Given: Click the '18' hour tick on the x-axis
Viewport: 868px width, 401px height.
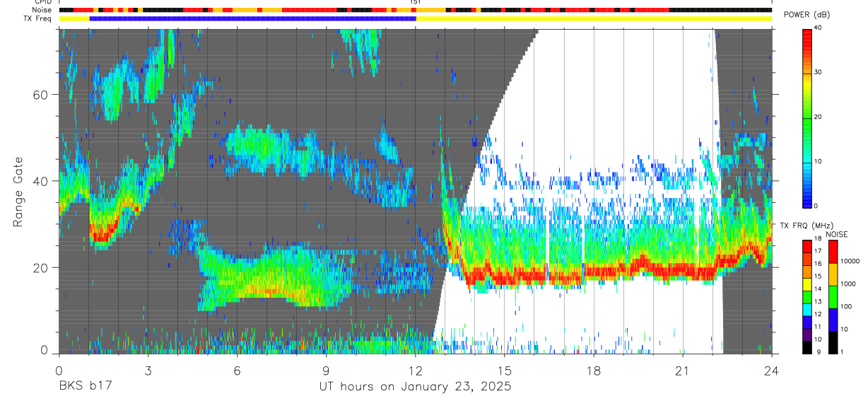Looking at the screenshot, I should click(594, 371).
